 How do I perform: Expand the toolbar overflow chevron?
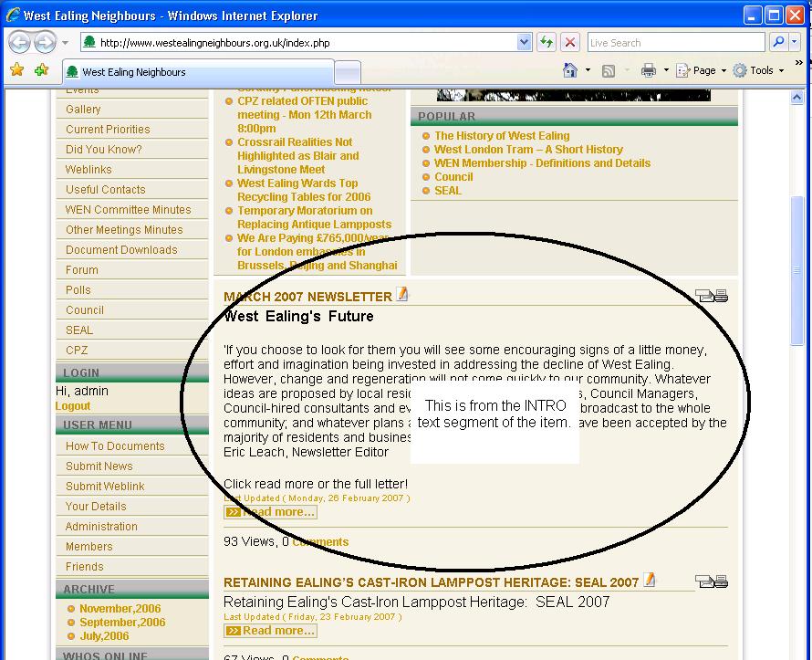tap(799, 63)
